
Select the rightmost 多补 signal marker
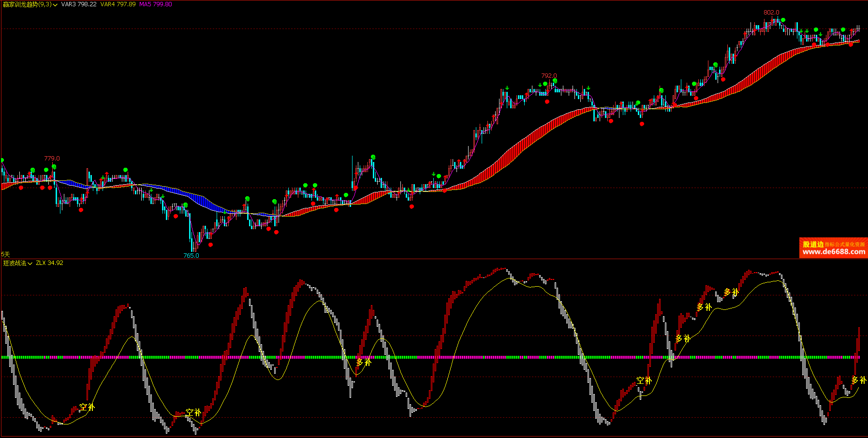(858, 380)
